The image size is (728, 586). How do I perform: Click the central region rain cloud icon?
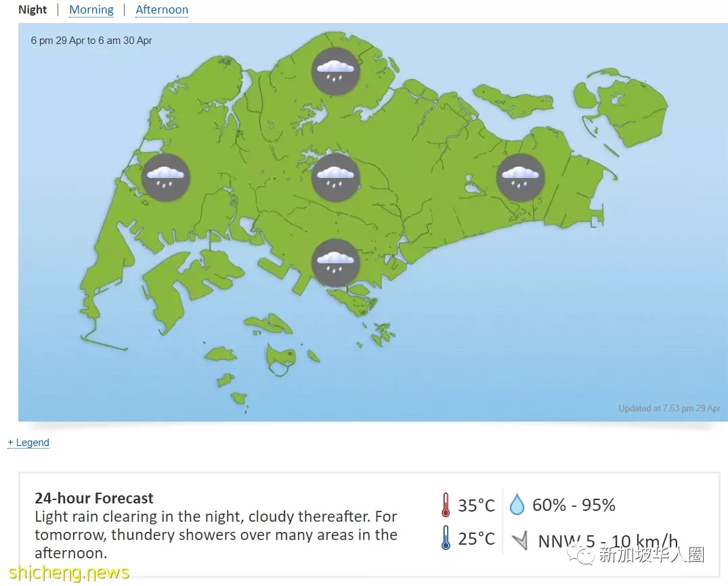point(335,177)
